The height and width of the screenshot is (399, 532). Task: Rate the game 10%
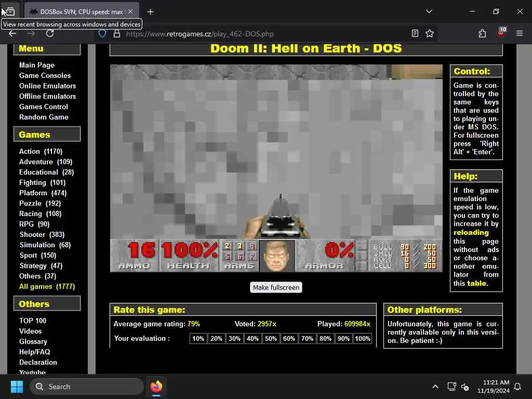[x=198, y=338]
